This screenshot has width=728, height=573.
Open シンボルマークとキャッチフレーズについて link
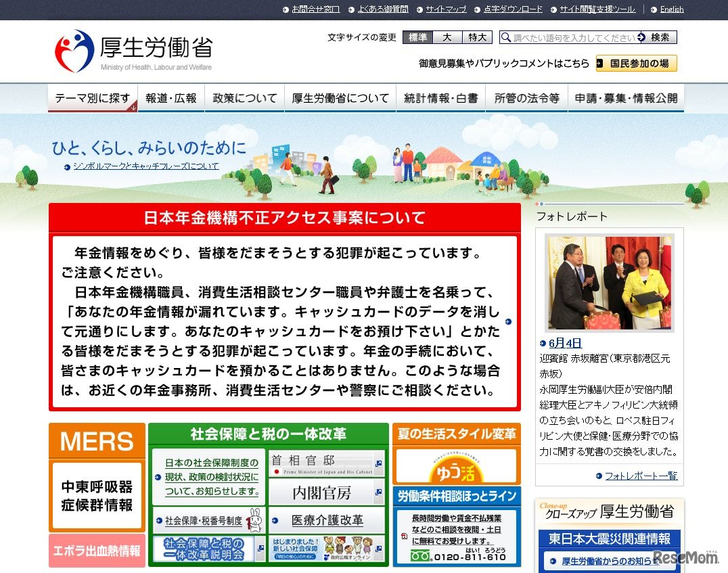click(145, 166)
